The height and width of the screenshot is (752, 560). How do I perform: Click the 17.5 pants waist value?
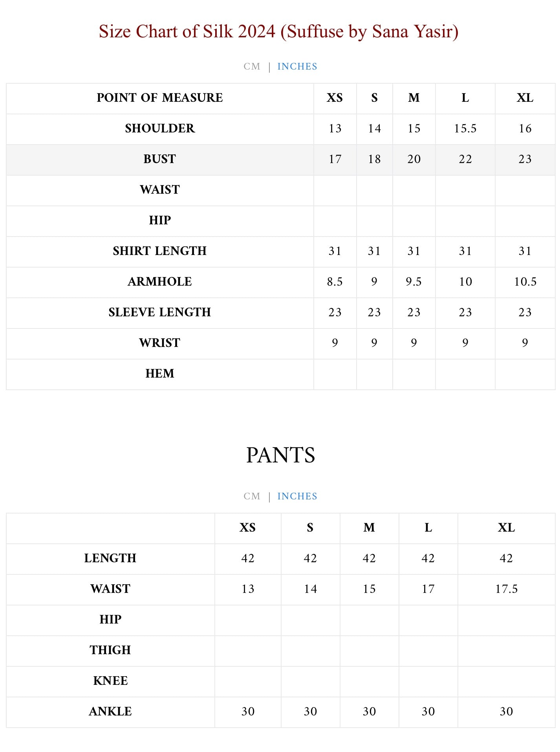coord(506,589)
